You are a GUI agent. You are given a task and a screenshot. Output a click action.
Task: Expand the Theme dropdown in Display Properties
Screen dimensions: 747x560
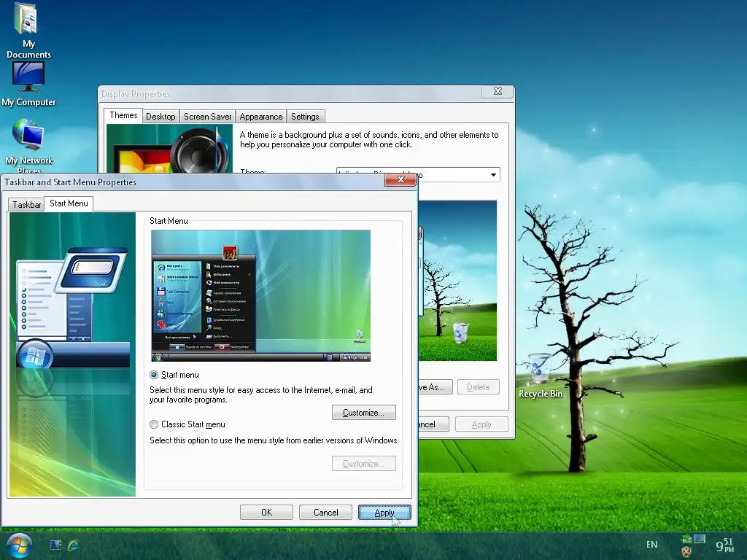click(x=494, y=175)
